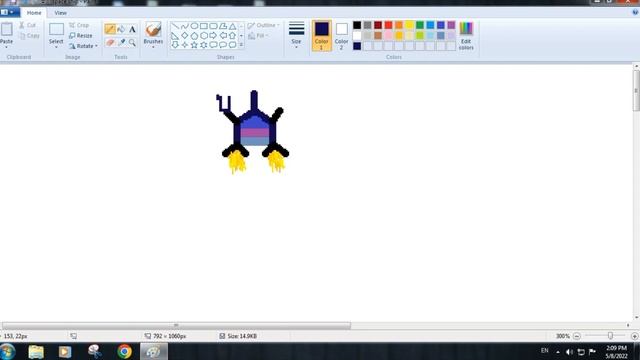Viewport: 640px width, 360px height.
Task: Click the Windows Start orb
Action: click(7, 351)
